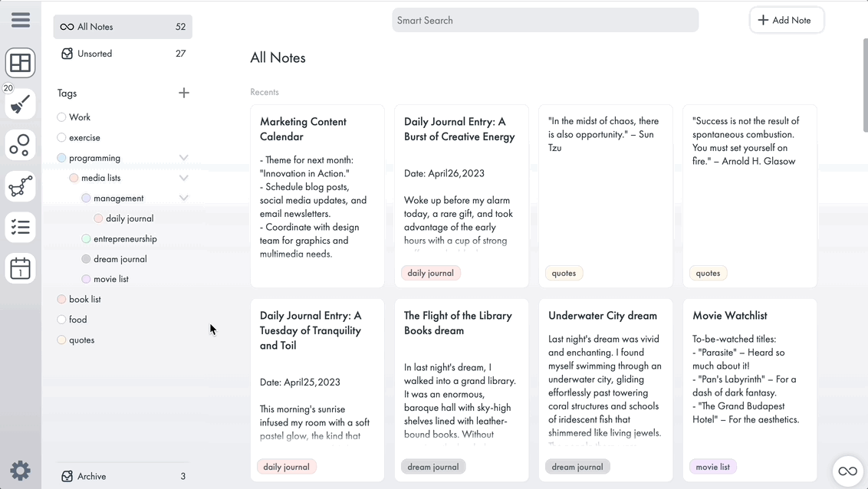Select the grid board view icon

click(x=20, y=62)
